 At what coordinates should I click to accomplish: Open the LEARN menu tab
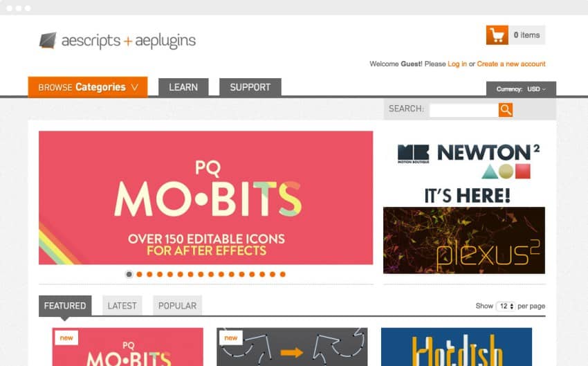coord(183,87)
